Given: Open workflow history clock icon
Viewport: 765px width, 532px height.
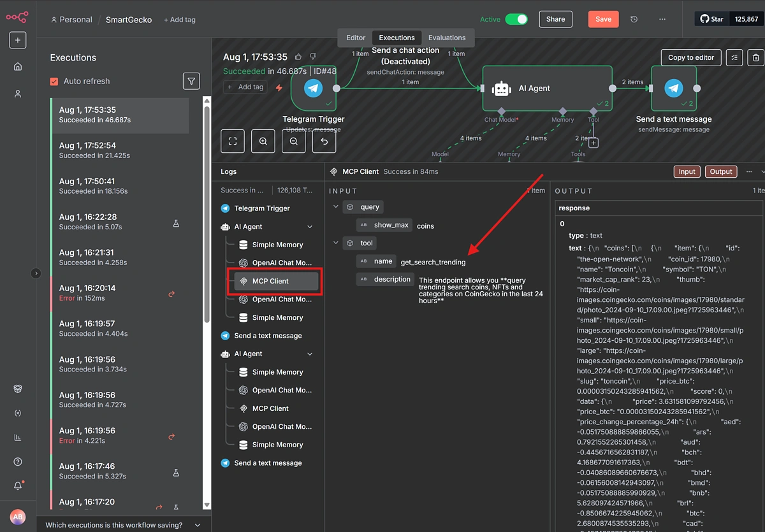Looking at the screenshot, I should 634,19.
